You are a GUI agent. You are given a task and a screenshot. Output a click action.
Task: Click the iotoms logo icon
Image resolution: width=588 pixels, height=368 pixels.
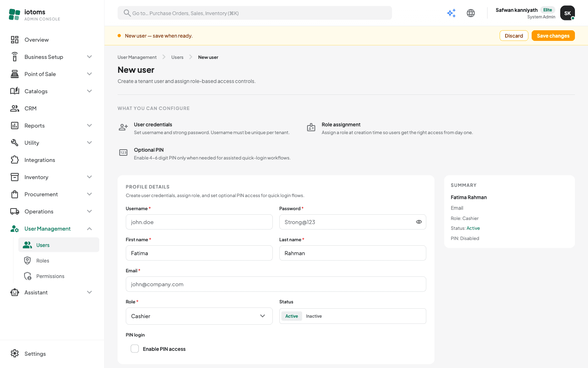14,15
